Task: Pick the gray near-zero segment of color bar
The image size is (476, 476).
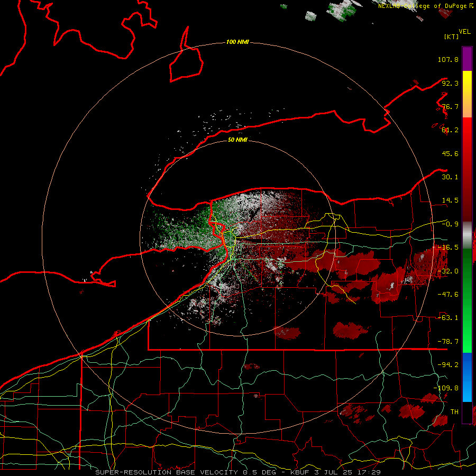Action: 467,235
